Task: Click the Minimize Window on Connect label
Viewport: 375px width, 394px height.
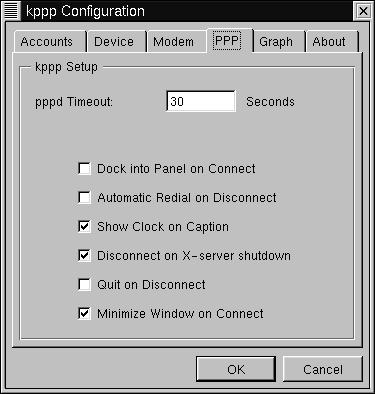Action: [180, 314]
